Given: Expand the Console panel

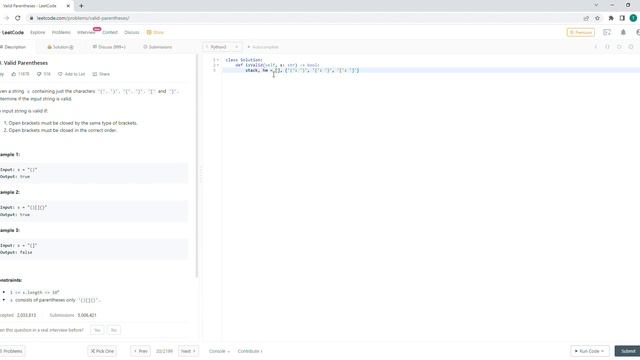Looking at the screenshot, I should pos(219,351).
